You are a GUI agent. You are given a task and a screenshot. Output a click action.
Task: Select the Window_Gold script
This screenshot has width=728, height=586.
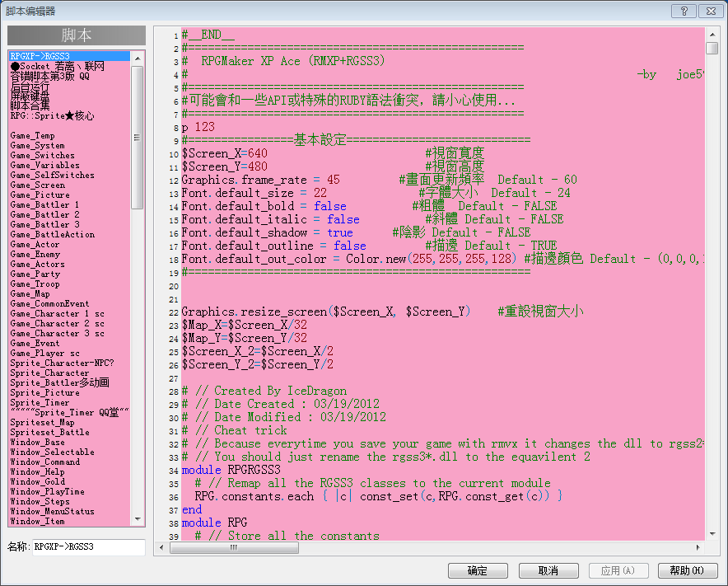click(x=70, y=481)
